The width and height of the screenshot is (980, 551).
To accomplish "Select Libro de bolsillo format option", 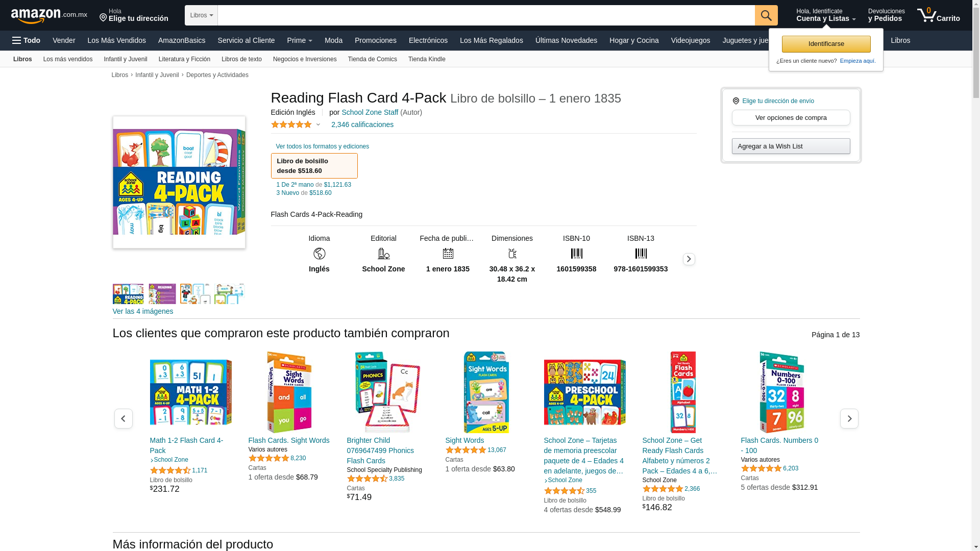I will pos(314,166).
